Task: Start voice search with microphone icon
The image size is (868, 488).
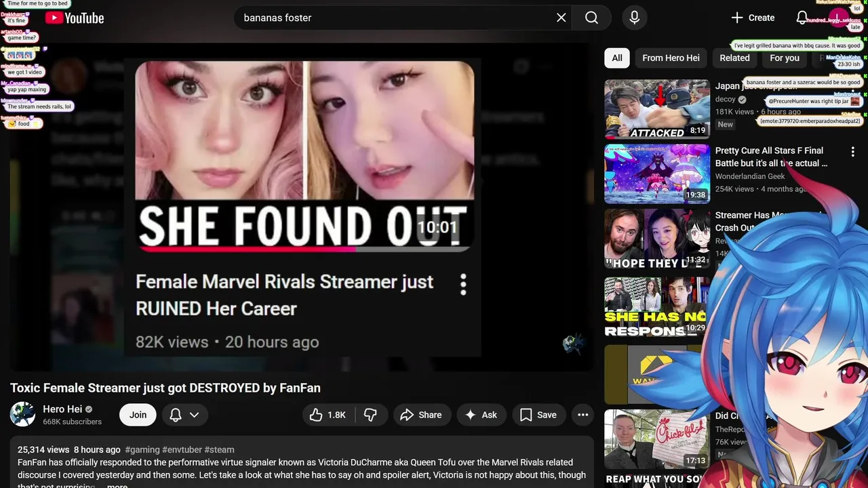Action: pos(634,18)
